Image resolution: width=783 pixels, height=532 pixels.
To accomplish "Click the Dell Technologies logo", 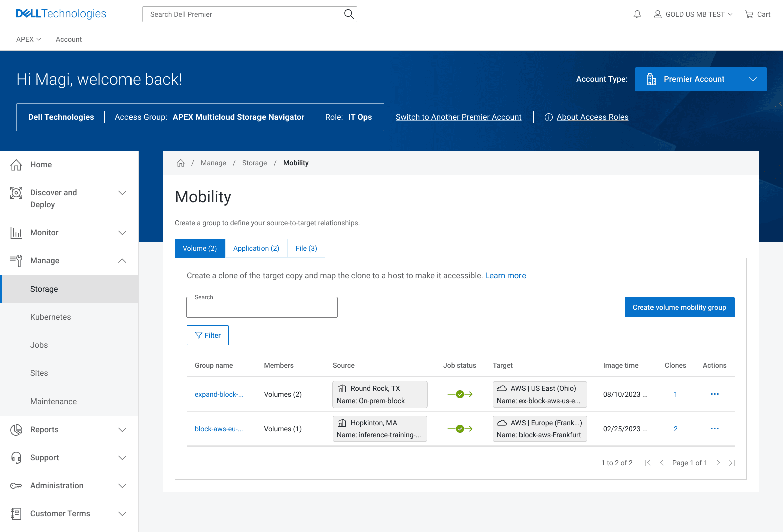I will (x=61, y=14).
